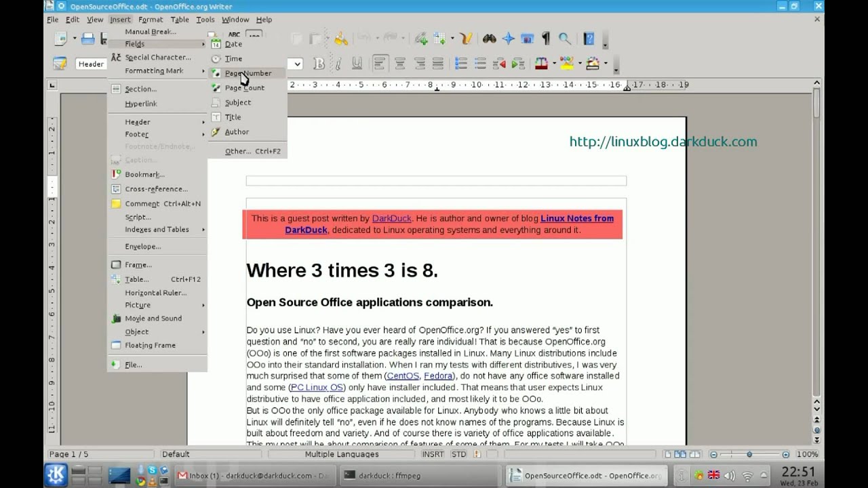Open the Styles and Formatting icon
868x488 pixels.
point(60,64)
